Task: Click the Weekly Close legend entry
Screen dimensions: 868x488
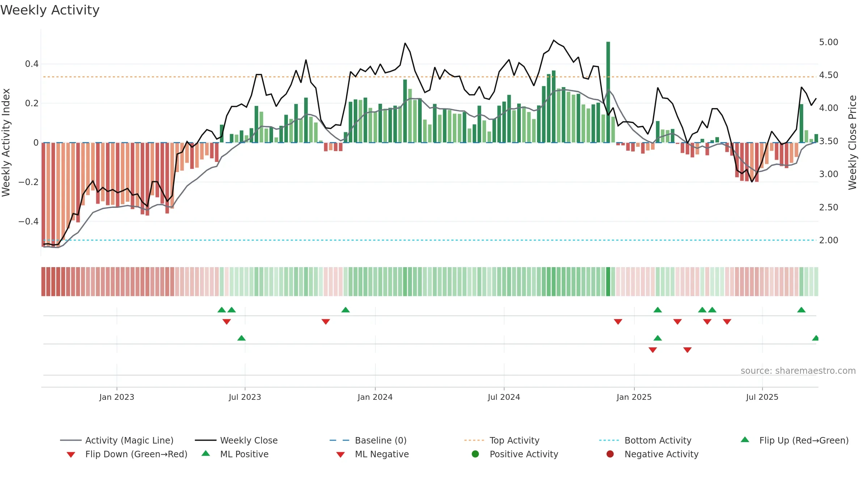Action: pyautogui.click(x=236, y=440)
